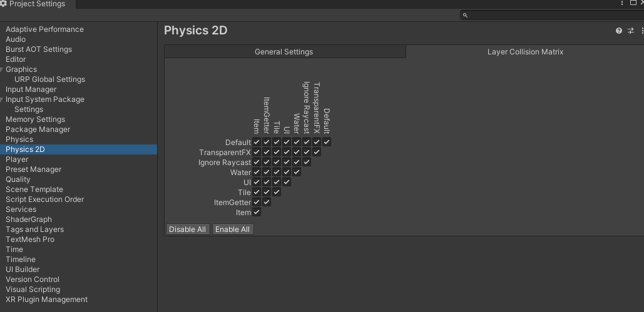Open the window kebab menu next to maximize
644x312 pixels.
pyautogui.click(x=622, y=3)
